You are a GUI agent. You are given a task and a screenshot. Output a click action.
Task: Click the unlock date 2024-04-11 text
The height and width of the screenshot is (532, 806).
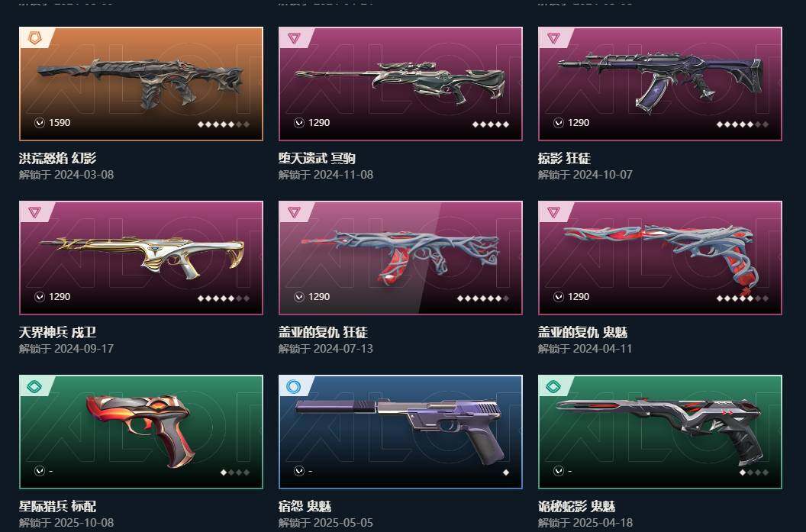602,349
